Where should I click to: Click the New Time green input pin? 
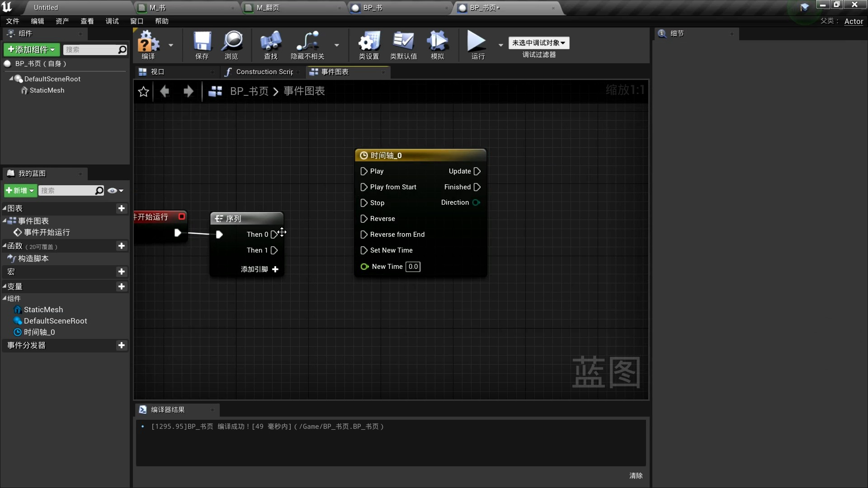(364, 267)
